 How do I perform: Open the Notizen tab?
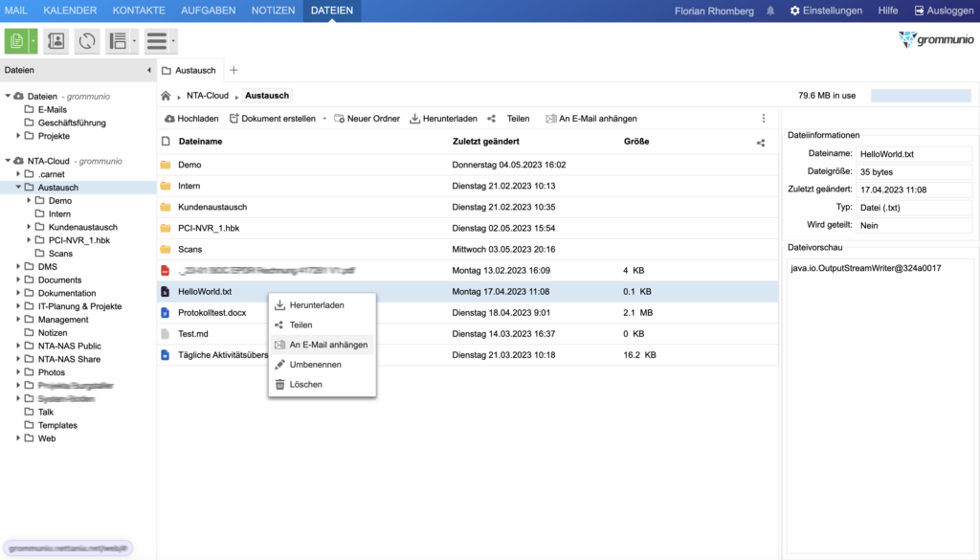coord(273,11)
